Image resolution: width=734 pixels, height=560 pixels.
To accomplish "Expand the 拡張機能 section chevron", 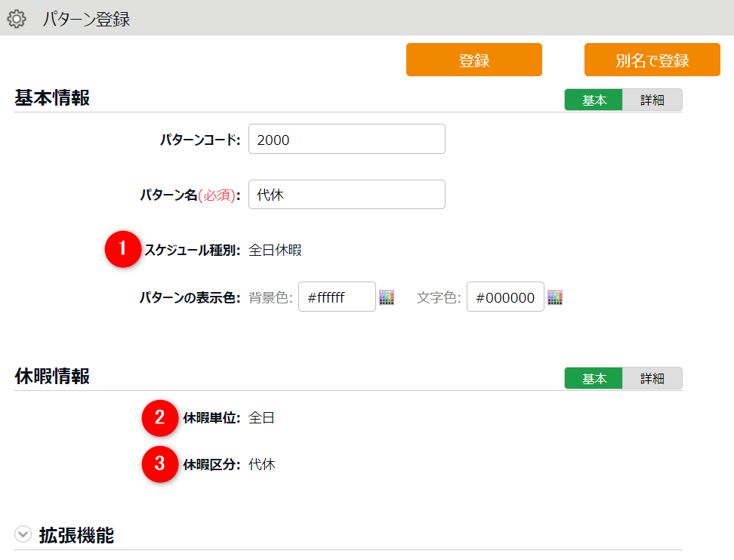I will pyautogui.click(x=23, y=535).
